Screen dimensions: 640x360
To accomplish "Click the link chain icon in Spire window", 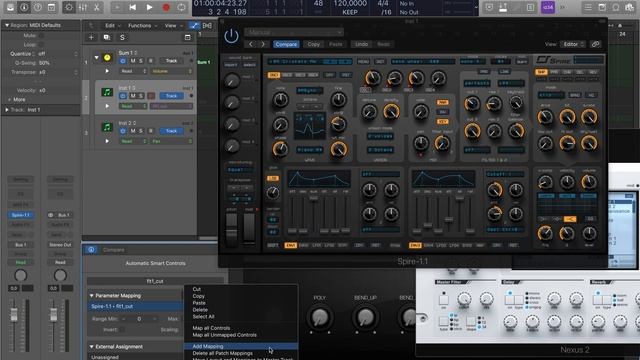I will pos(596,44).
